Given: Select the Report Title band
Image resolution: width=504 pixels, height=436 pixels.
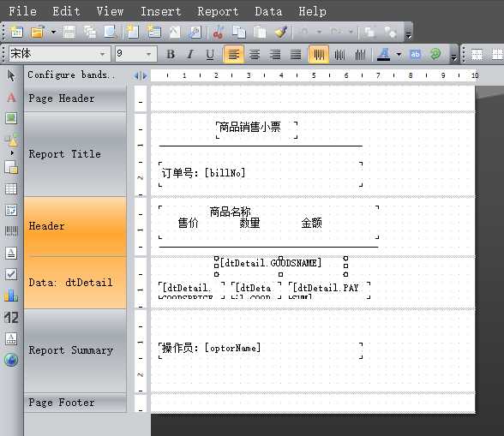Looking at the screenshot, I should click(75, 154).
